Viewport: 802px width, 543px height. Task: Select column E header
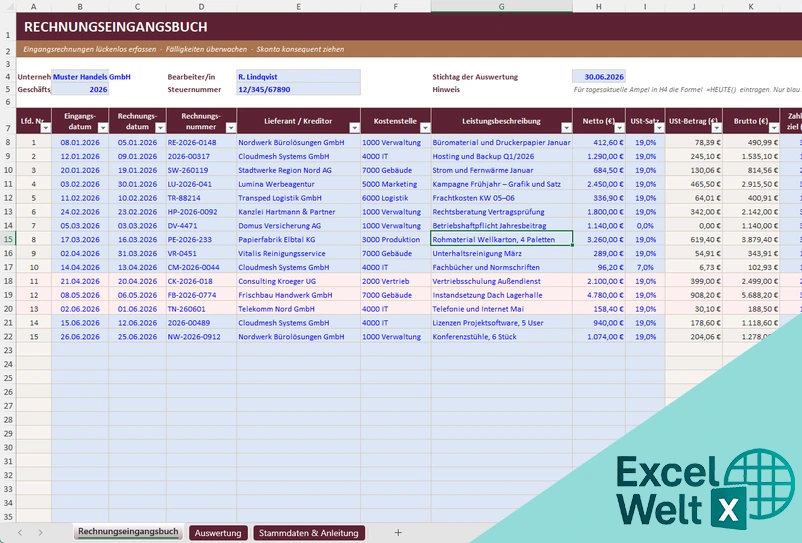click(298, 7)
